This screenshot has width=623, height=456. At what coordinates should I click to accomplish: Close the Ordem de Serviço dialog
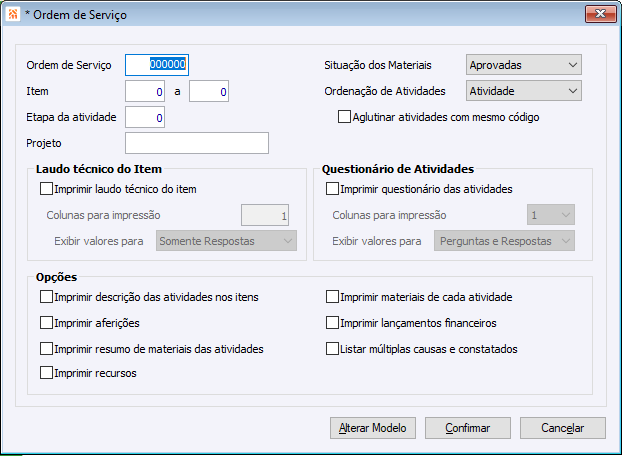pyautogui.click(x=600, y=14)
